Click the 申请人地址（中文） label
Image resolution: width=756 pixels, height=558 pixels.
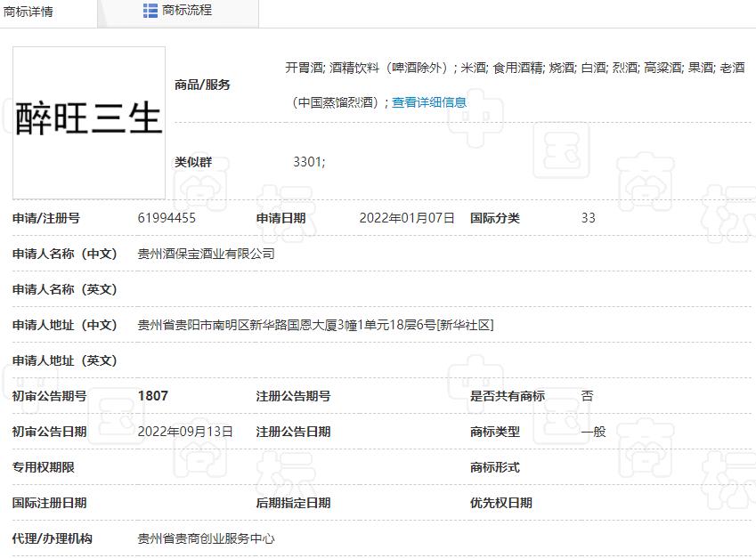65,325
